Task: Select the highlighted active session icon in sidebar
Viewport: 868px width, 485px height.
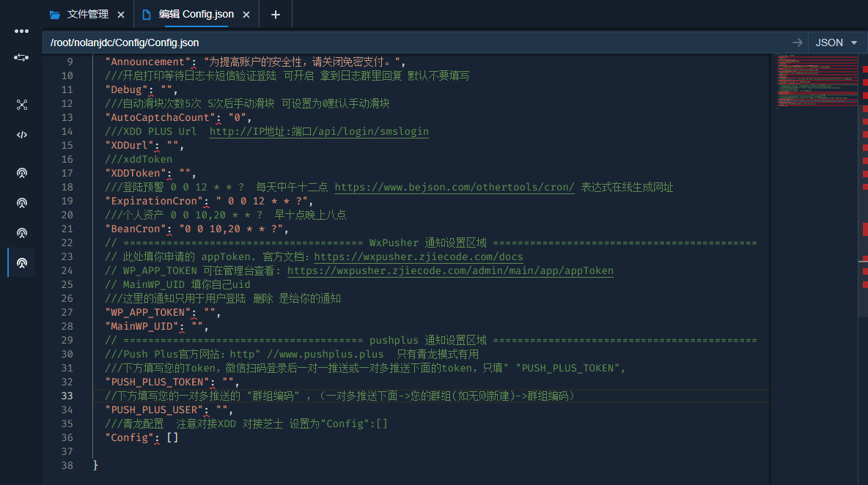Action: tap(21, 263)
